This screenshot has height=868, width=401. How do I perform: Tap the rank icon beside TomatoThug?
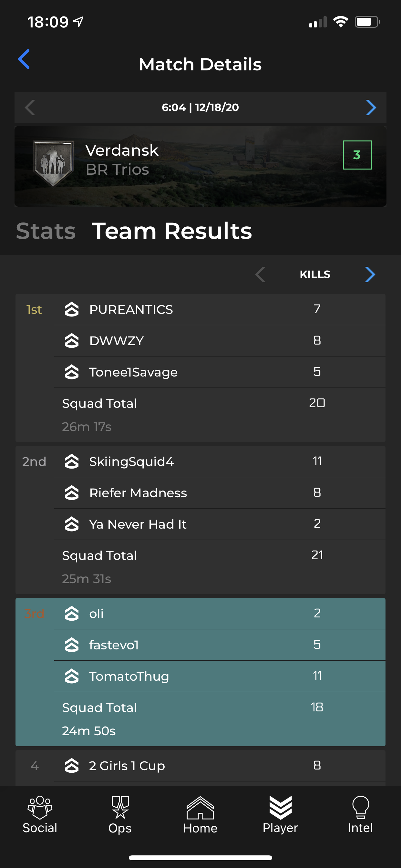coord(71,676)
